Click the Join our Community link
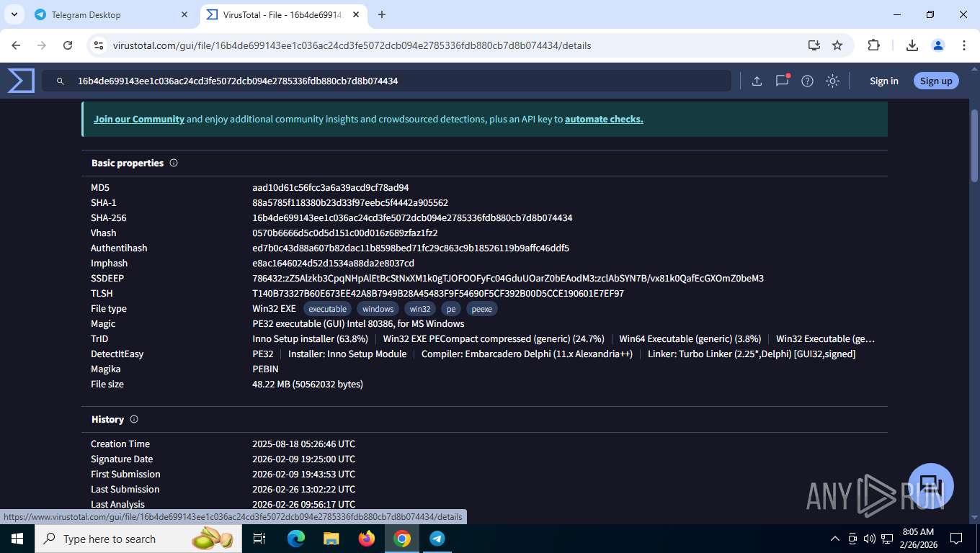980x553 pixels. (x=139, y=119)
